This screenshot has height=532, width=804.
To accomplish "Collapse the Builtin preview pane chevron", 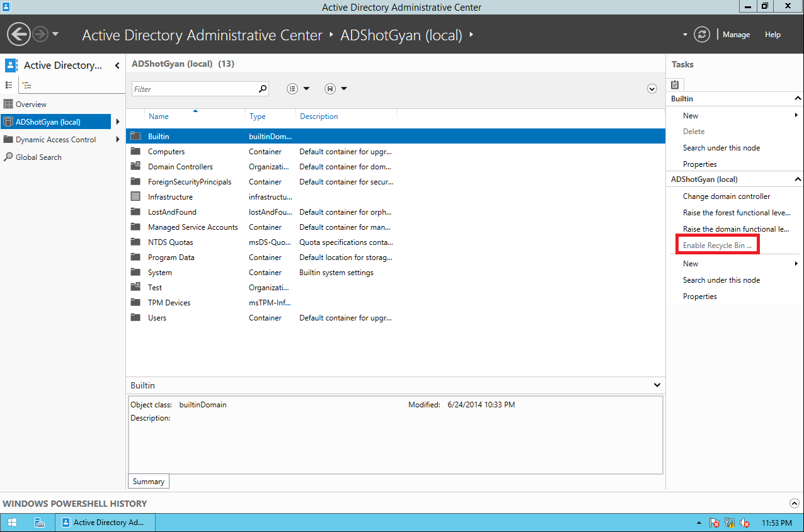I will click(x=657, y=385).
